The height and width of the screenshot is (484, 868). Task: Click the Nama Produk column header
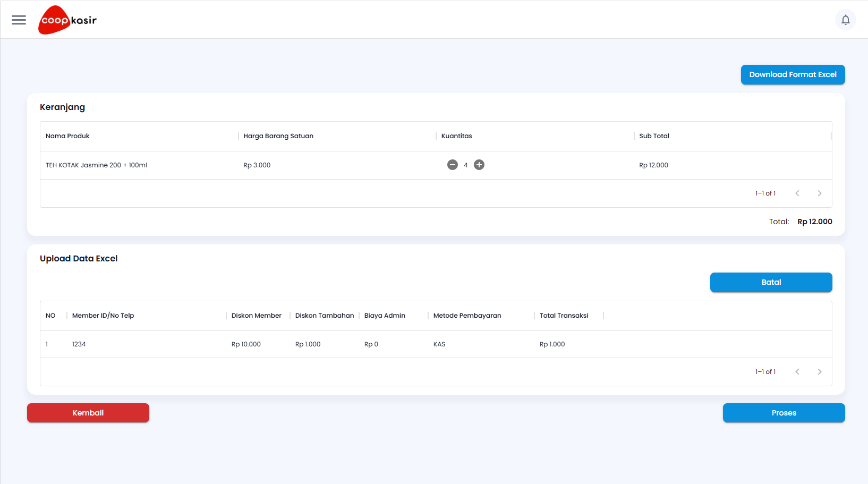click(67, 135)
